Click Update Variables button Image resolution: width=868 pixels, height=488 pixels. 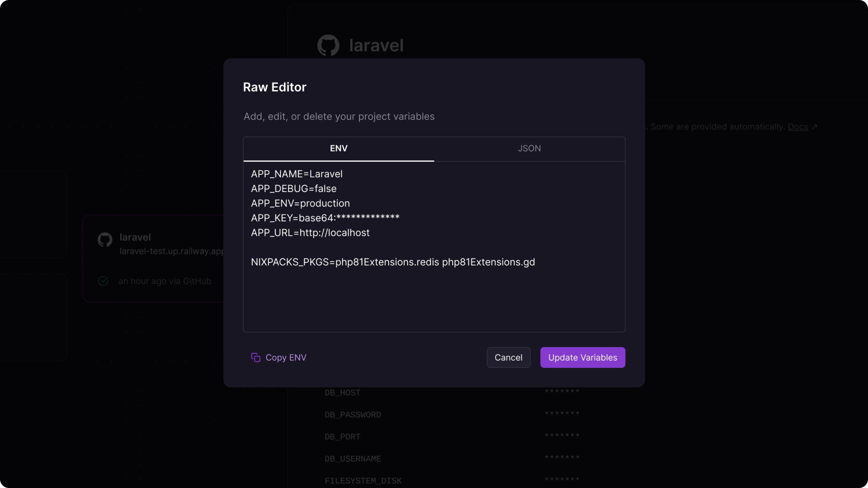(x=582, y=357)
